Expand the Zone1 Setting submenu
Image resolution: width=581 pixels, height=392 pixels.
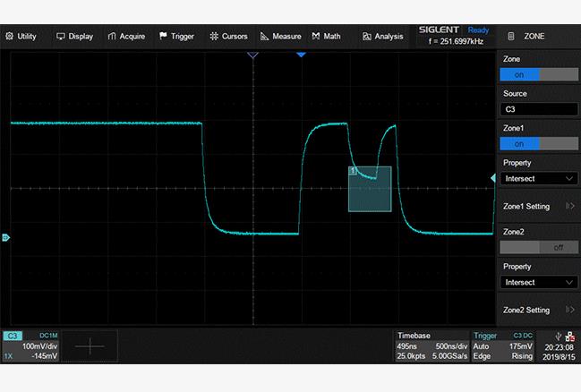[x=539, y=206]
